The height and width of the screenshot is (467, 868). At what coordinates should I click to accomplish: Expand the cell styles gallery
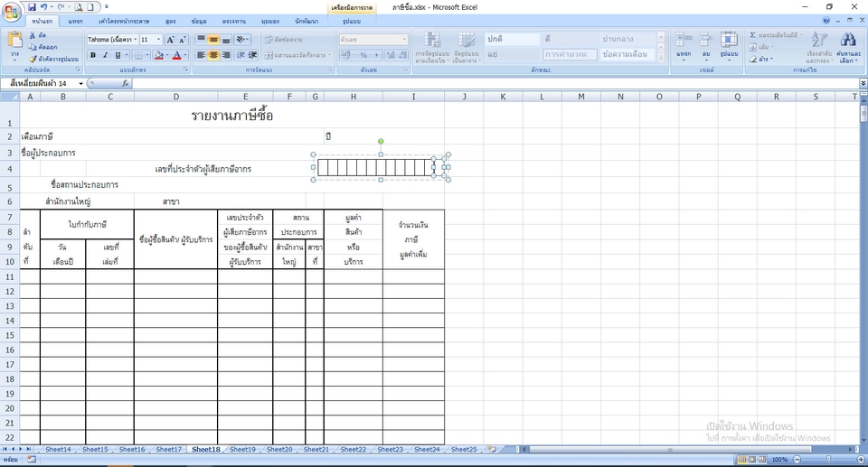(x=661, y=58)
